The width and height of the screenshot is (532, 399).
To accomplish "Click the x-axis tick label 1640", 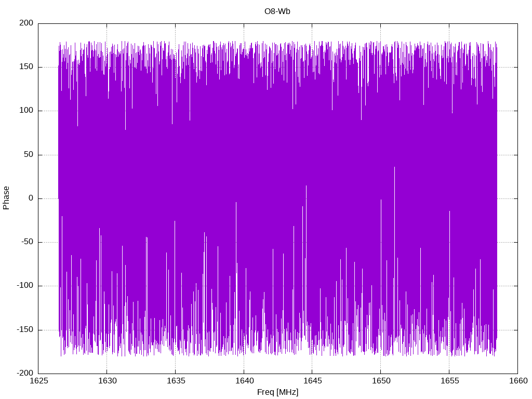I will 244,381.
